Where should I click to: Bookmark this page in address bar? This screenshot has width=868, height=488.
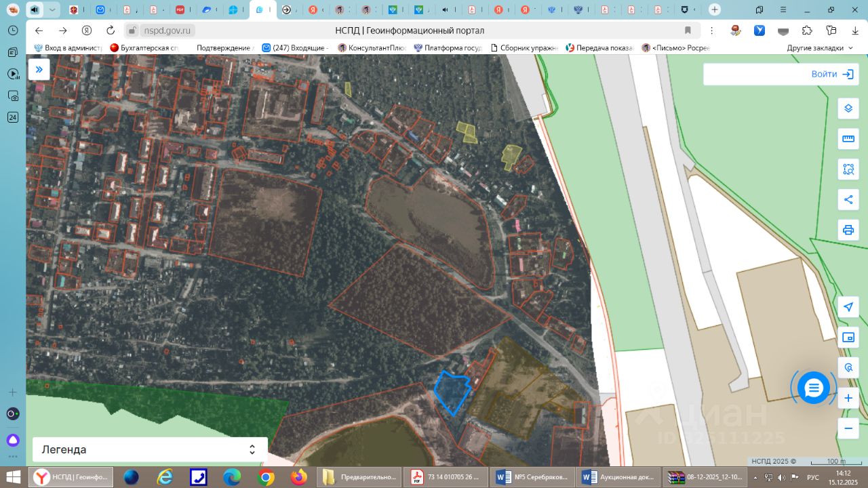(x=688, y=30)
